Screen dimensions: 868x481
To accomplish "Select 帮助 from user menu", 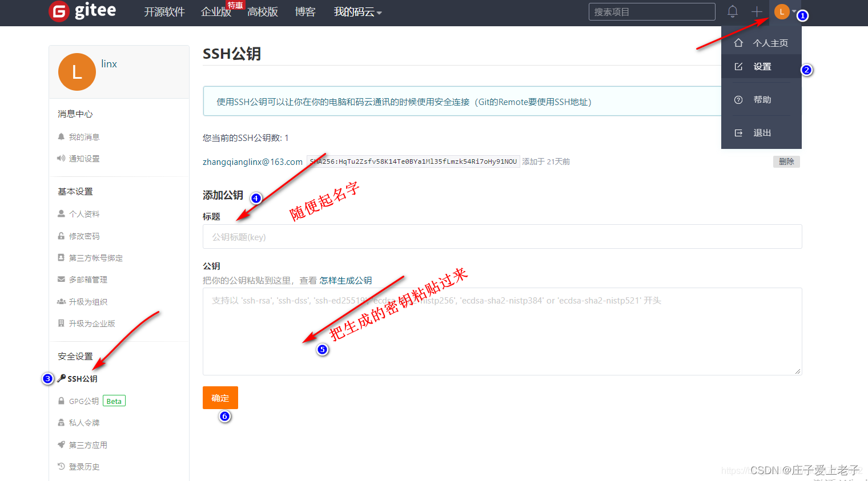I will pos(761,99).
